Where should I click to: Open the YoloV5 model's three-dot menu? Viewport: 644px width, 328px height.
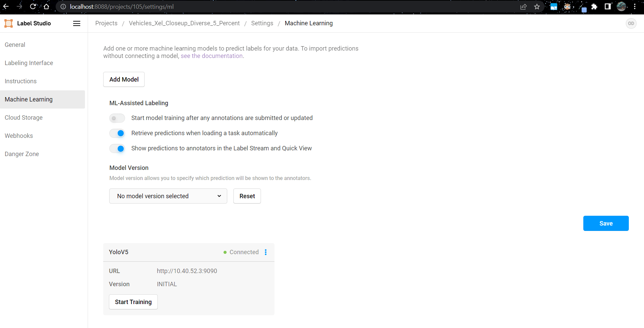(266, 252)
